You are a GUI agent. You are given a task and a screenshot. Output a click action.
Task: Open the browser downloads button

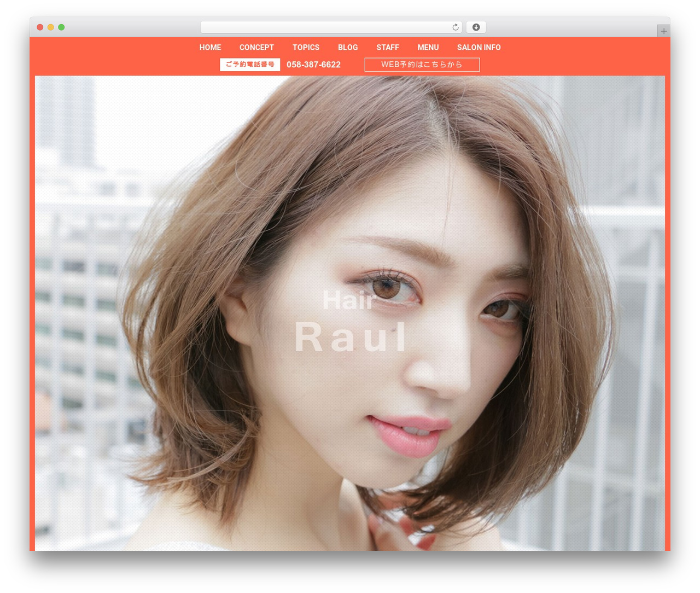click(x=476, y=27)
